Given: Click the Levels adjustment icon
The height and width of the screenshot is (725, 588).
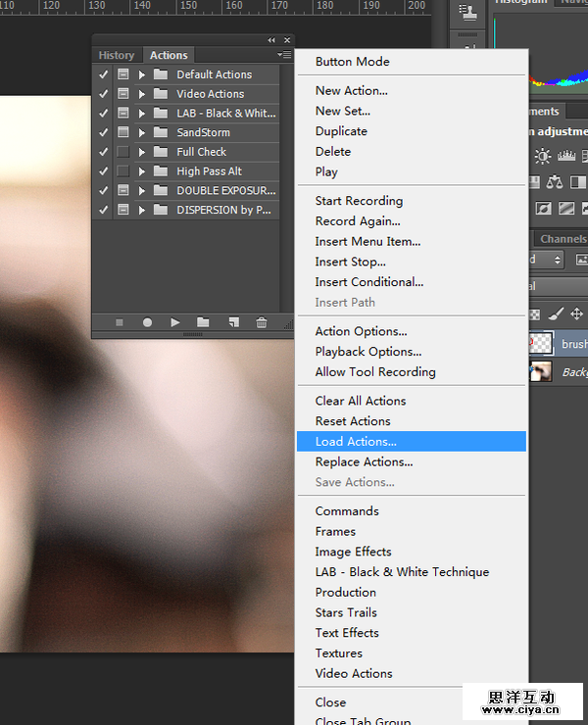Looking at the screenshot, I should coord(565,157).
